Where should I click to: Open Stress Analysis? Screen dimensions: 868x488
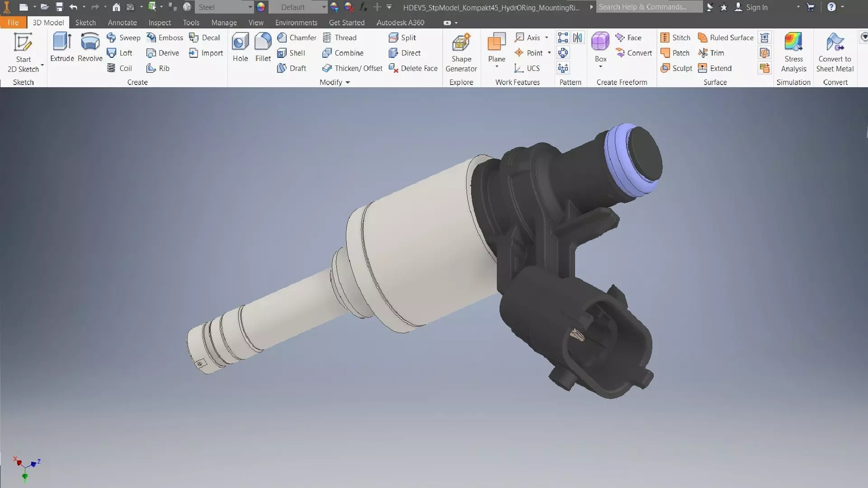[x=793, y=52]
